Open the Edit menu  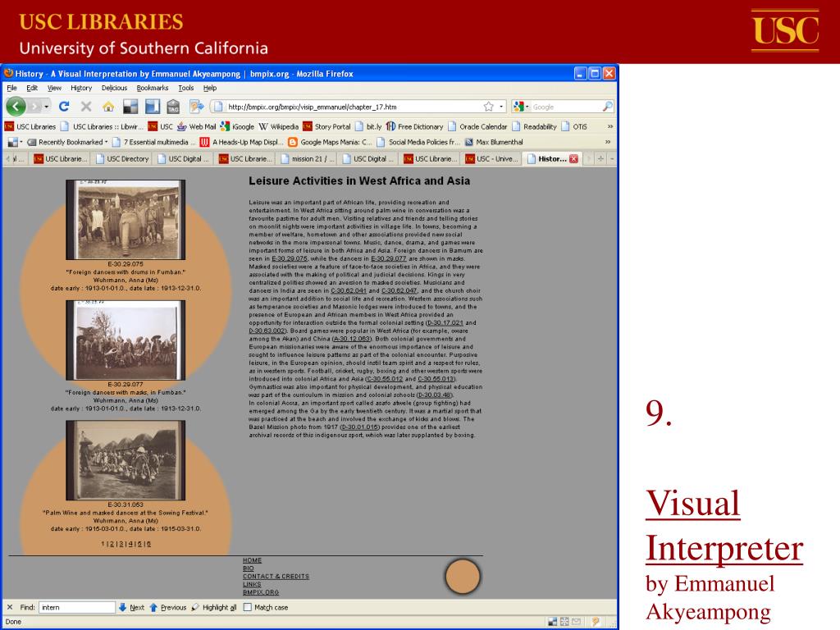pos(32,88)
